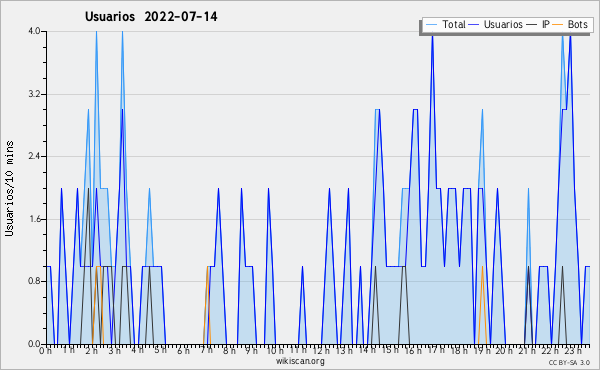600x370 pixels.
Task: Click the 0 h x-axis label
Action: click(x=46, y=351)
